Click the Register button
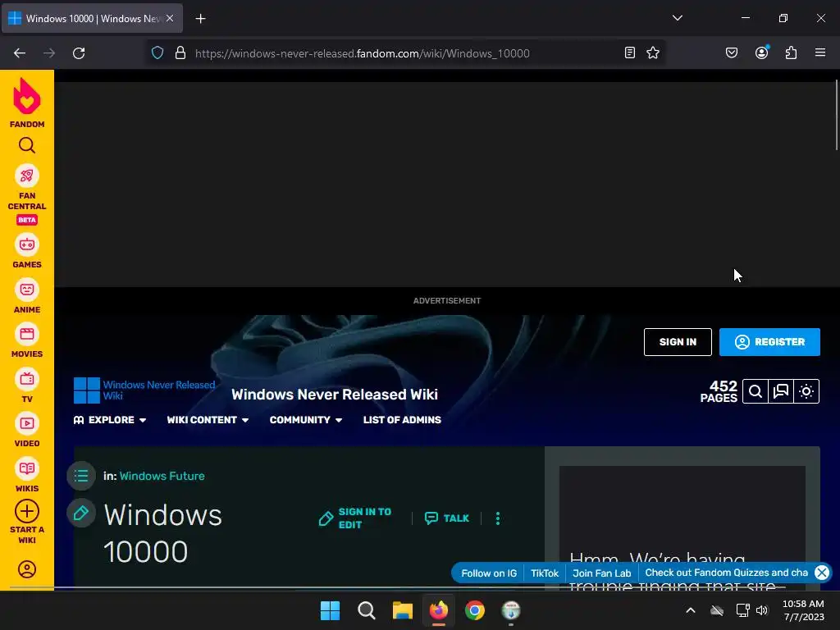 (x=769, y=342)
